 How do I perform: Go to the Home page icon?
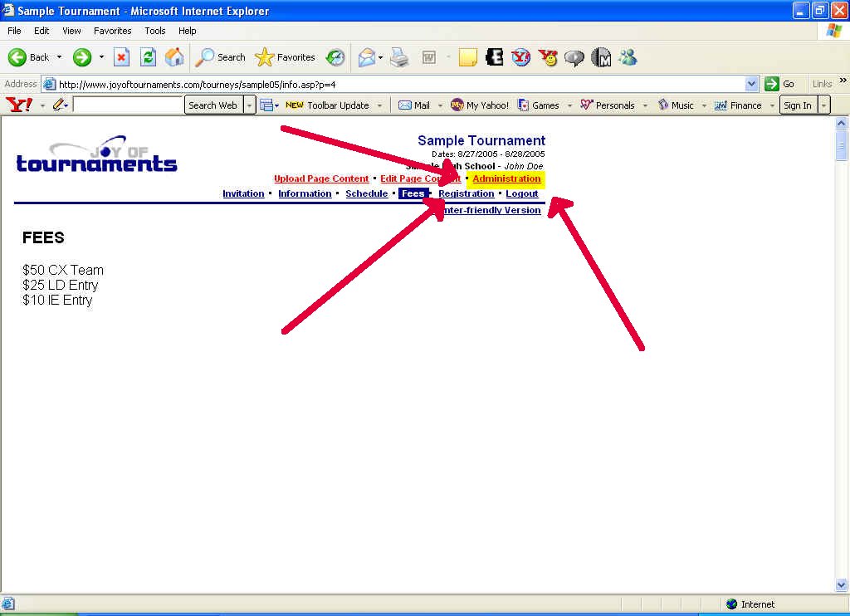click(174, 57)
